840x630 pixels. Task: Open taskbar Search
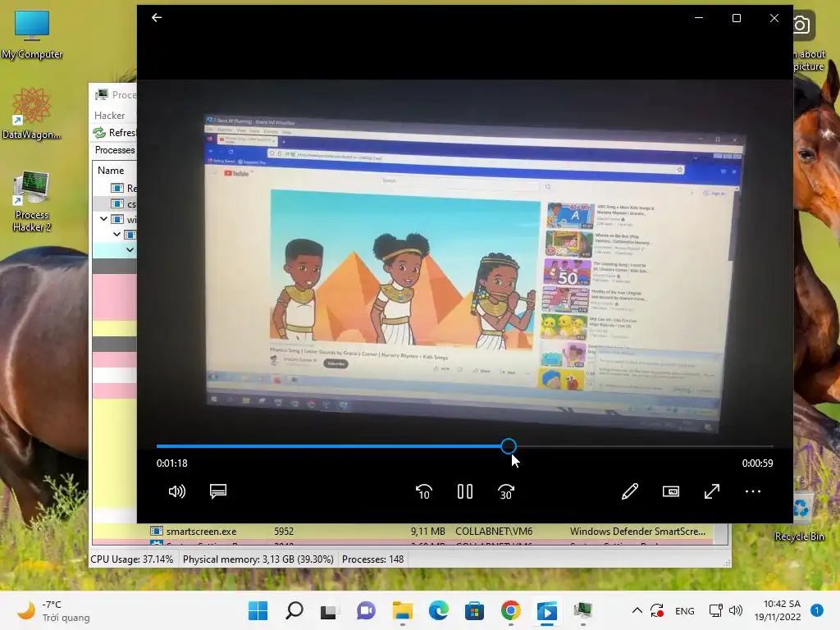tap(294, 610)
